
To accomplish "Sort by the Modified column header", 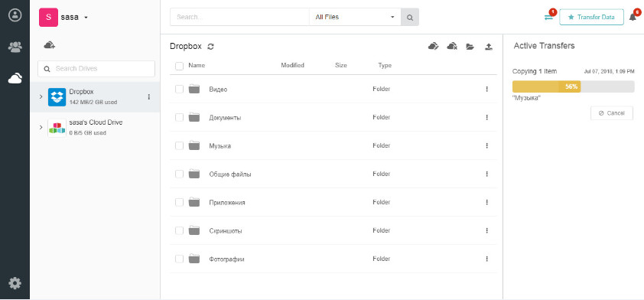I will pos(292,65).
